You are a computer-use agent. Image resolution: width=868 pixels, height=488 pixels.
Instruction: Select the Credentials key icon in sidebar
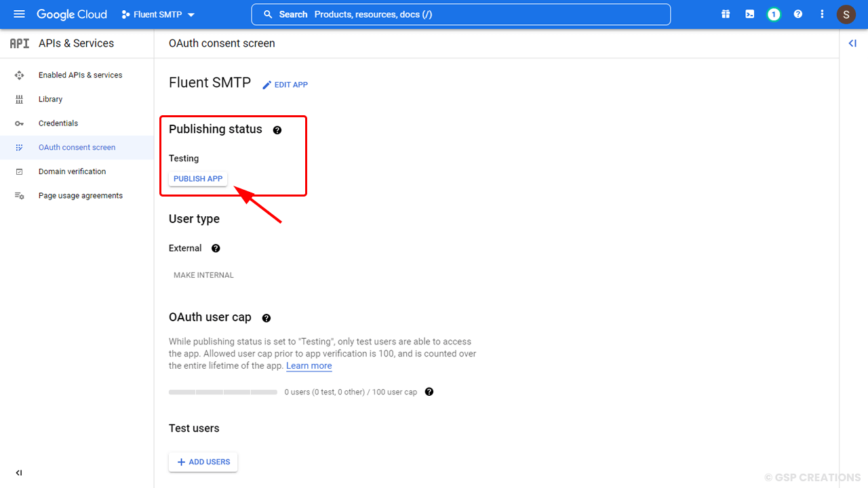pyautogui.click(x=19, y=123)
